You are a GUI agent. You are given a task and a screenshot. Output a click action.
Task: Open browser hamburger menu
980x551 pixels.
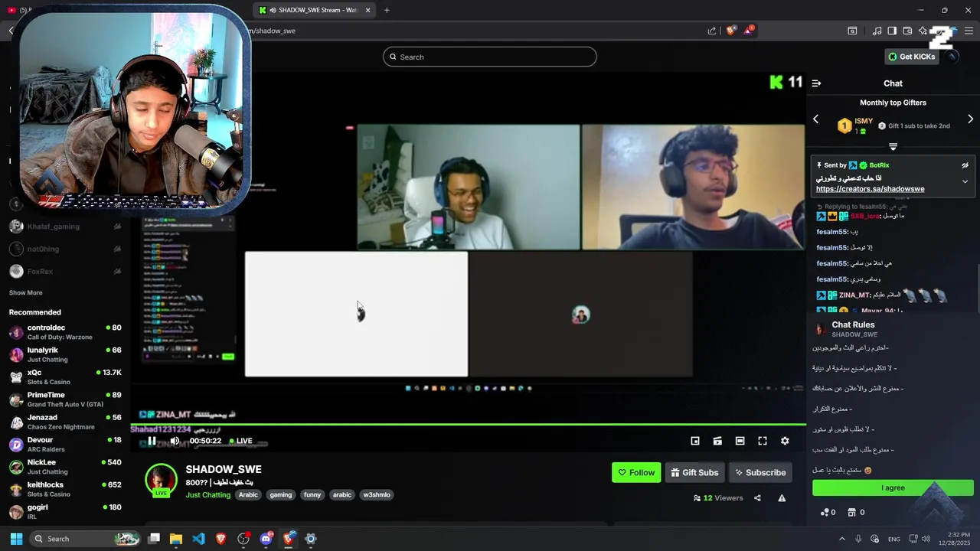(x=969, y=31)
